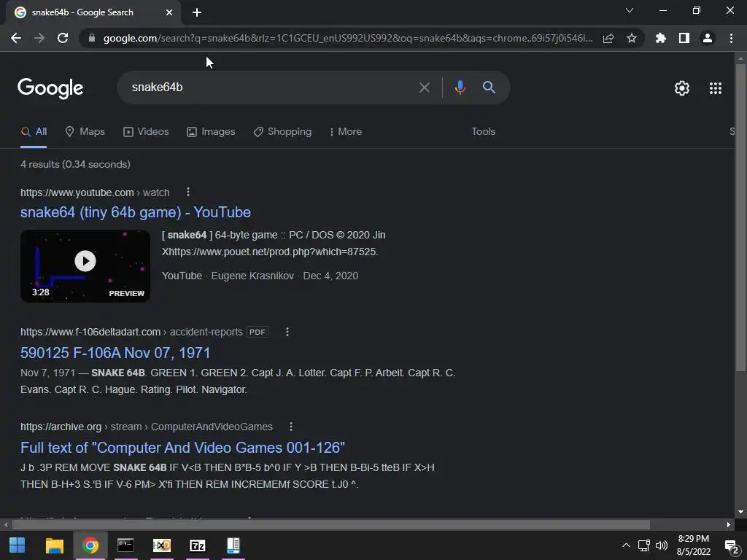The width and height of the screenshot is (747, 560).
Task: Clear the search box with X
Action: click(424, 87)
